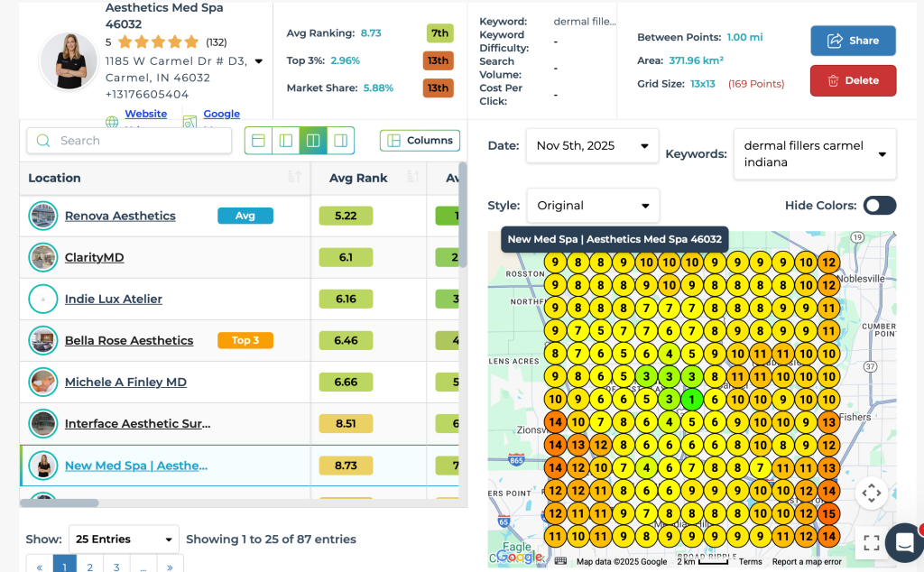Click Renova Aesthetics profile thumbnail
924x572 pixels.
tap(43, 217)
